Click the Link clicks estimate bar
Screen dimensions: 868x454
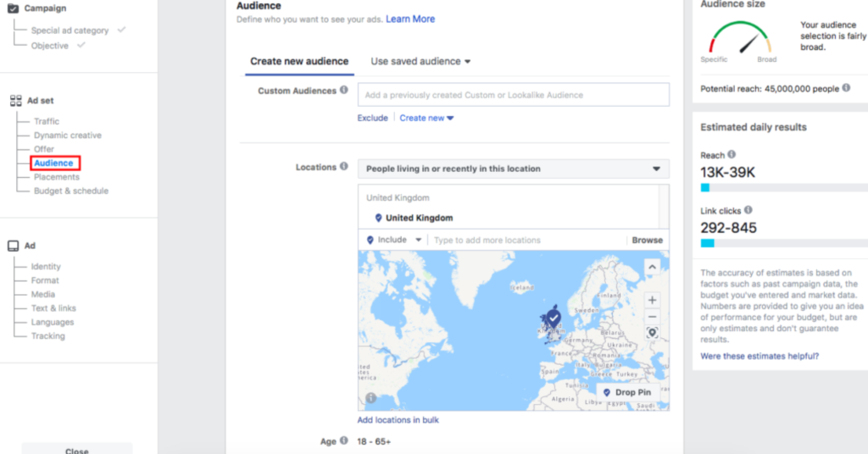click(x=784, y=243)
